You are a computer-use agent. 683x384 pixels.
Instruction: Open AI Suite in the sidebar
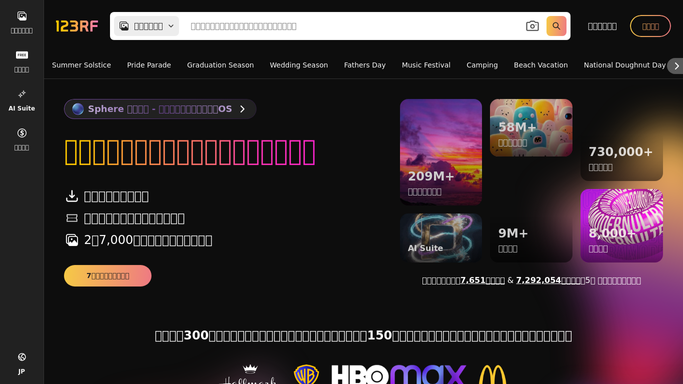pyautogui.click(x=21, y=101)
